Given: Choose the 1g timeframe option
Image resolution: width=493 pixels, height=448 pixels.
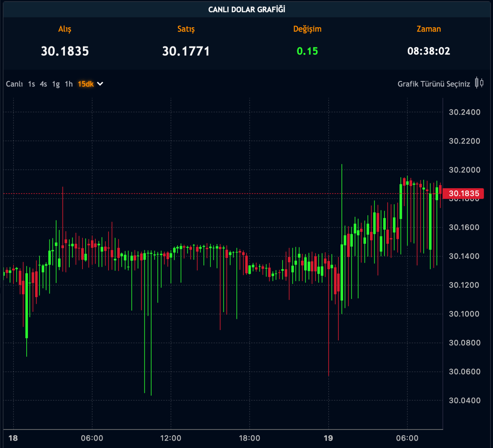Looking at the screenshot, I should (56, 84).
